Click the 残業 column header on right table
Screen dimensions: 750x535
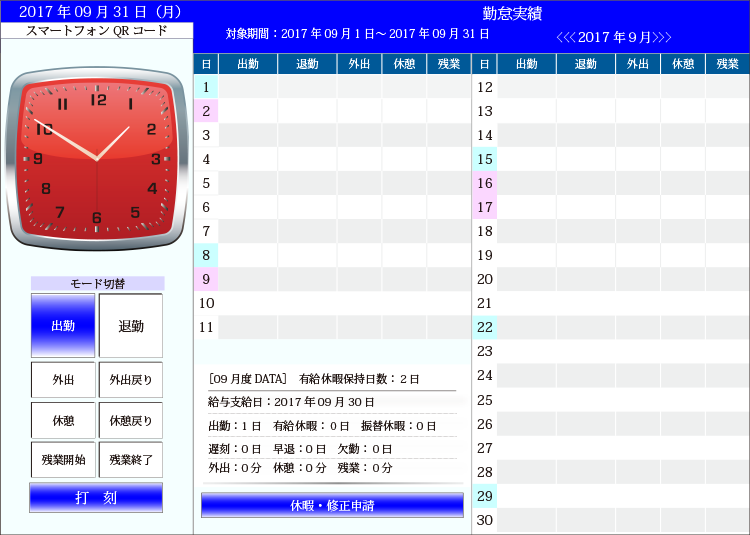point(727,64)
